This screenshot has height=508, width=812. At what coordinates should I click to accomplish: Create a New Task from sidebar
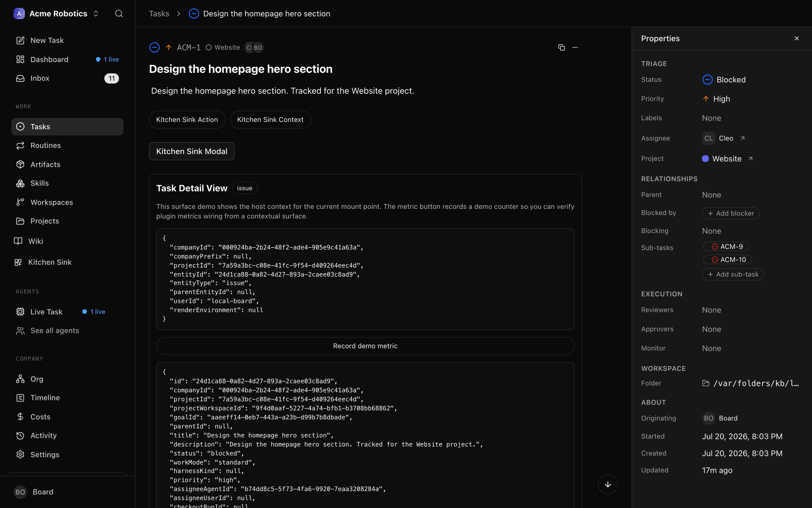click(67, 40)
